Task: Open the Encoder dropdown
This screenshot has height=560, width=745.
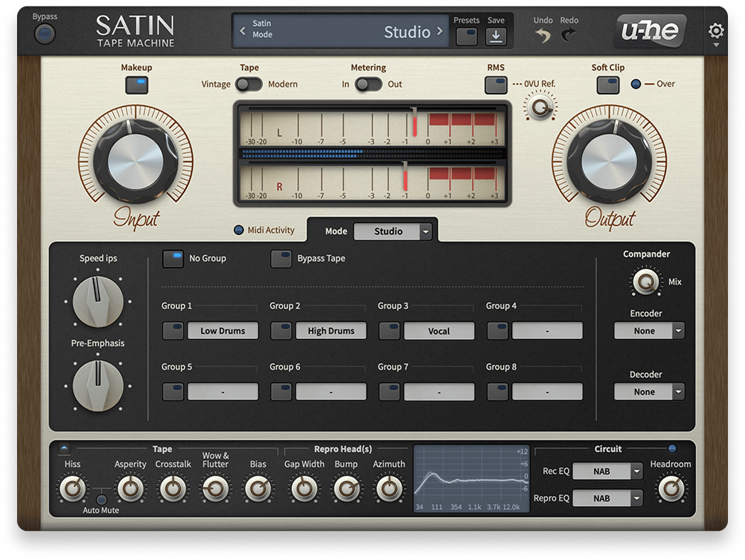Action: tap(649, 330)
